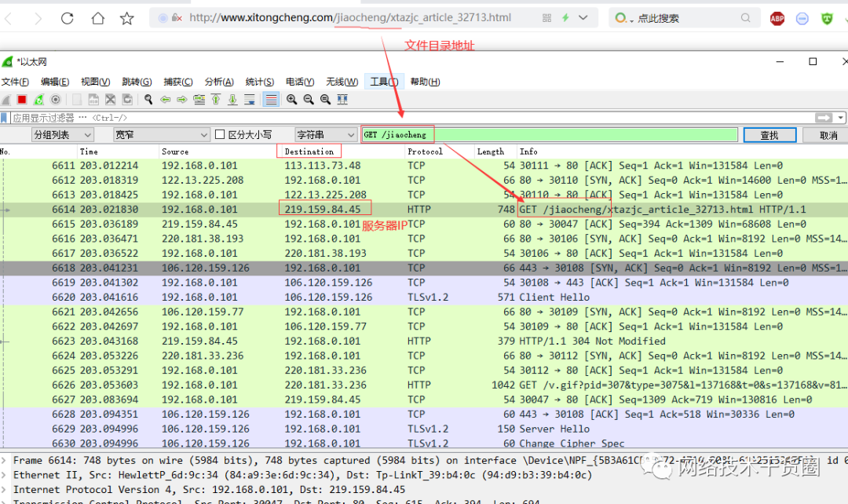Click the QR code icon in address bar

pyautogui.click(x=546, y=18)
